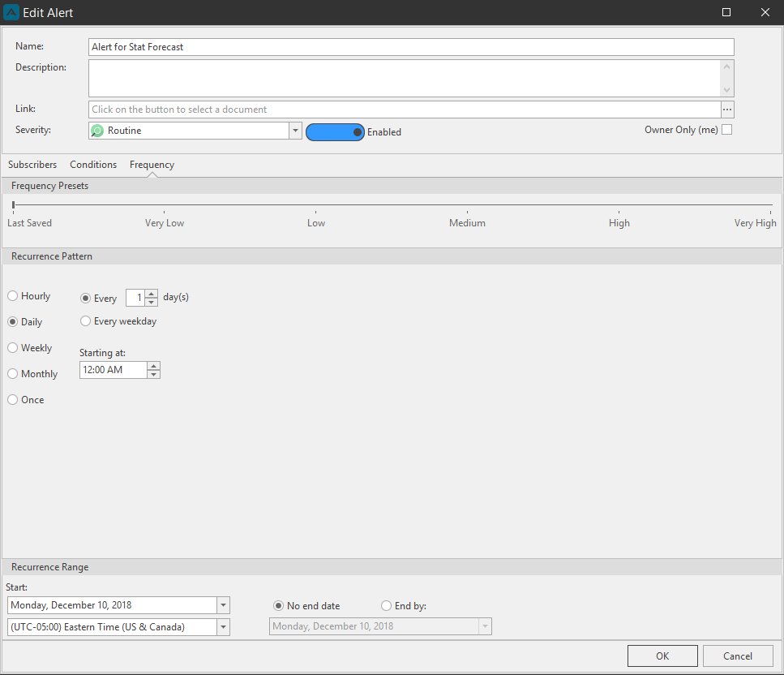This screenshot has width=784, height=675.
Task: Increase the Starting at time
Action: (x=154, y=366)
